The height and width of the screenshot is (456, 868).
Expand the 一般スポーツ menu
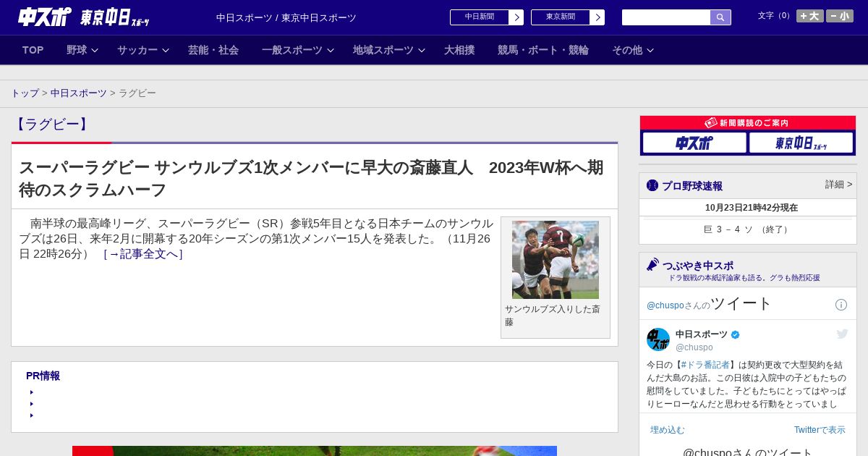297,50
